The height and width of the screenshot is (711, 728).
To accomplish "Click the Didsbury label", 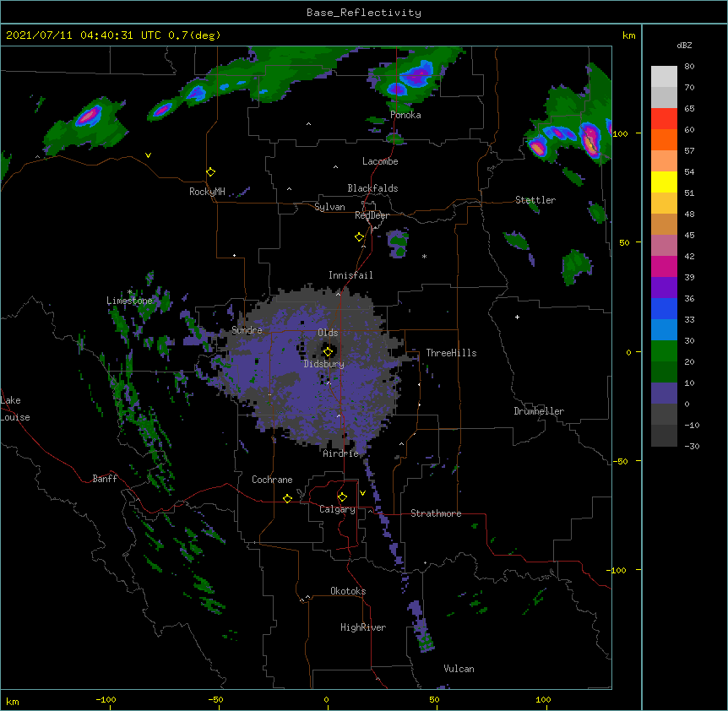I will click(x=323, y=364).
